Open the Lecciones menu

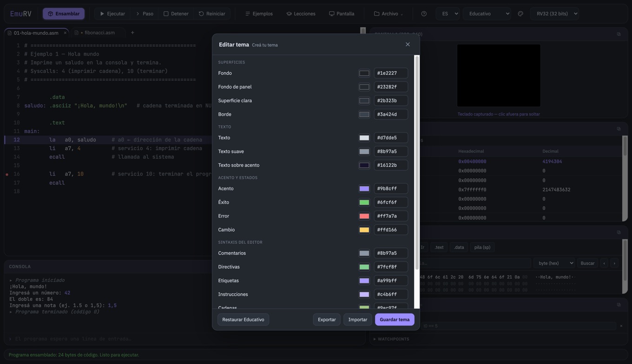point(301,14)
